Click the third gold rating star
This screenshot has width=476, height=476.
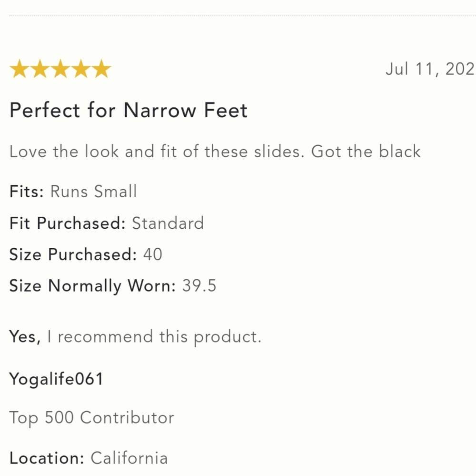pos(60,69)
